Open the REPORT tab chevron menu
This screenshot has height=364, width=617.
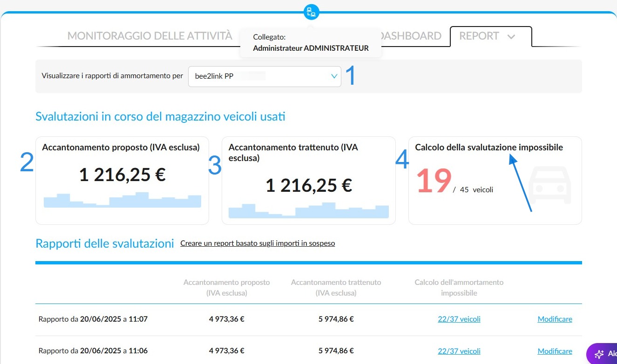pos(511,37)
